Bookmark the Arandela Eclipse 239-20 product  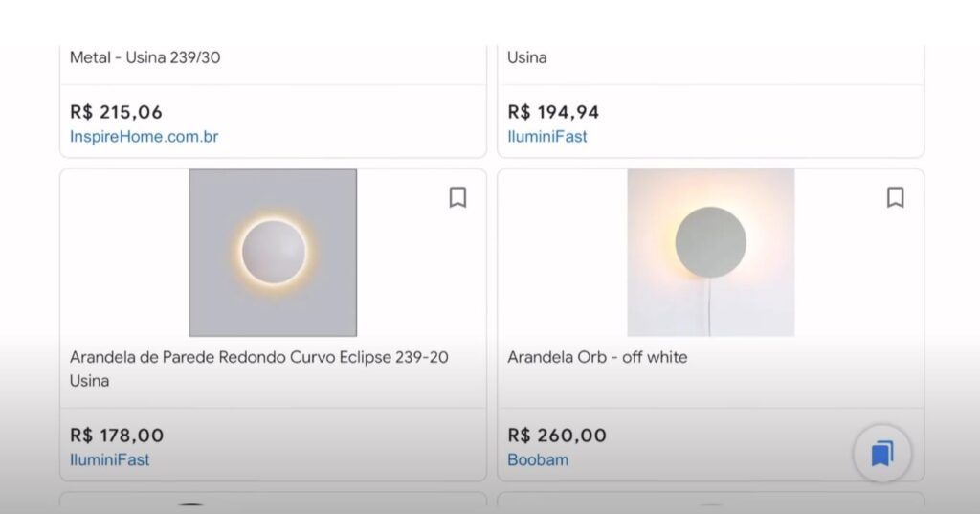457,197
